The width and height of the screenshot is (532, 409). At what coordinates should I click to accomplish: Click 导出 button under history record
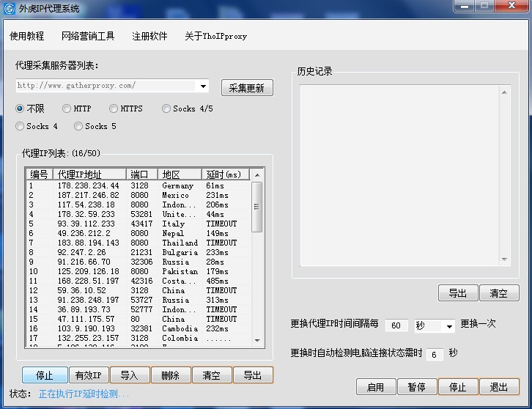(458, 293)
